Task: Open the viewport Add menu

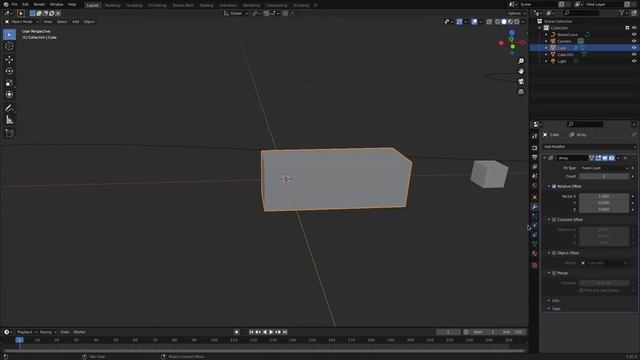Action: [x=76, y=22]
